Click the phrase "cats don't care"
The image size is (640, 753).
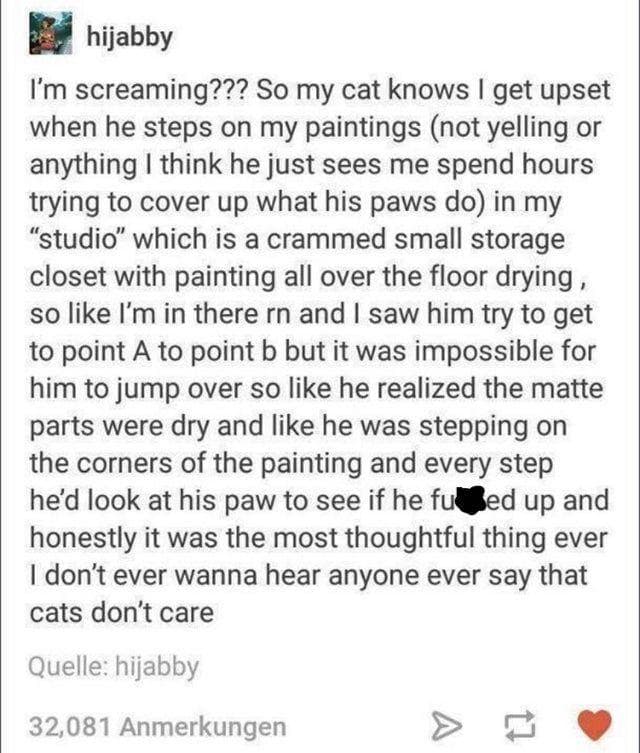tap(122, 613)
